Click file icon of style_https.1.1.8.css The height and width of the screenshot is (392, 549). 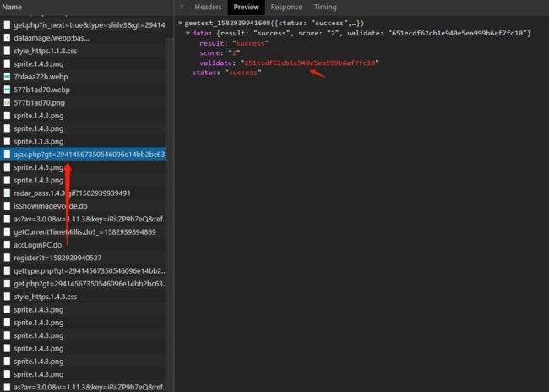coord(7,51)
